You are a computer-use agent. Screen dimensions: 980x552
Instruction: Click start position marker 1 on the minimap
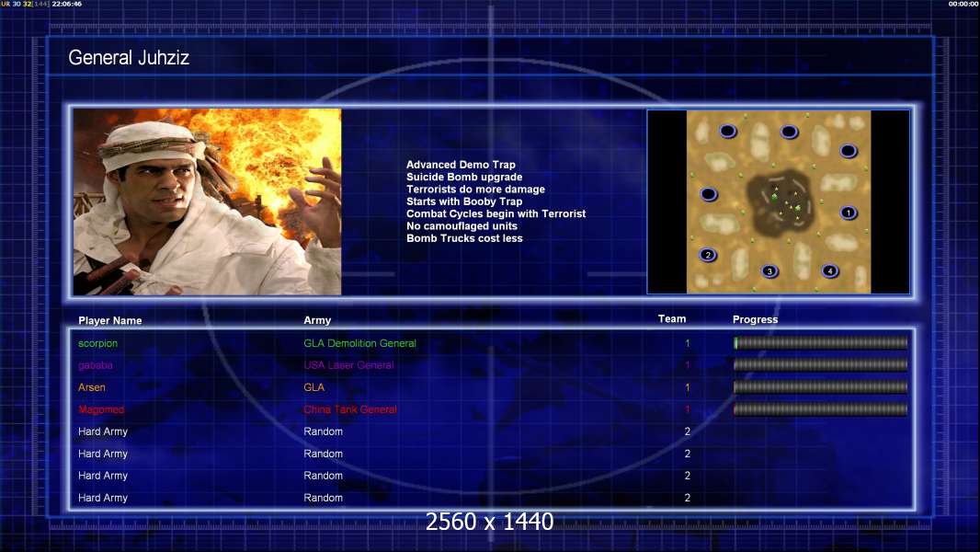click(849, 213)
